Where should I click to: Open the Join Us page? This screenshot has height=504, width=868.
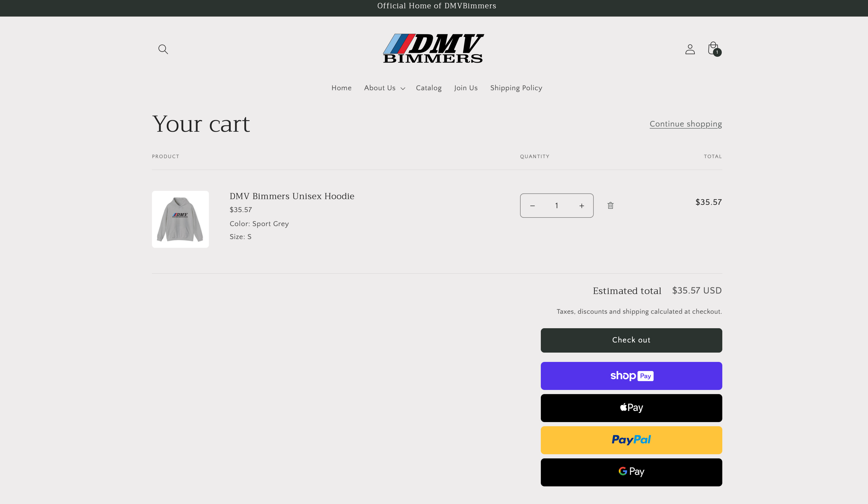(466, 88)
